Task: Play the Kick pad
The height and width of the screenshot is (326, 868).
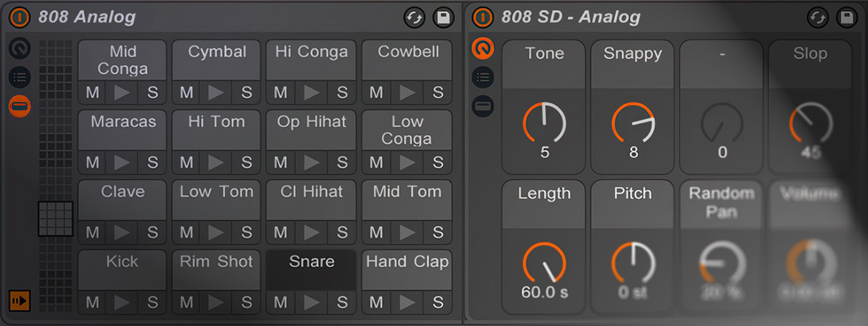Action: click(x=122, y=303)
